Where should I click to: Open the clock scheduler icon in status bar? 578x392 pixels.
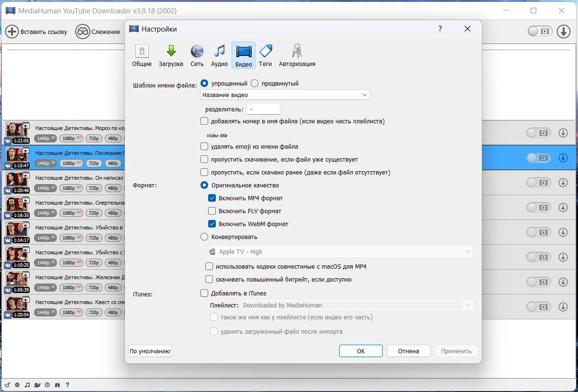47,385
